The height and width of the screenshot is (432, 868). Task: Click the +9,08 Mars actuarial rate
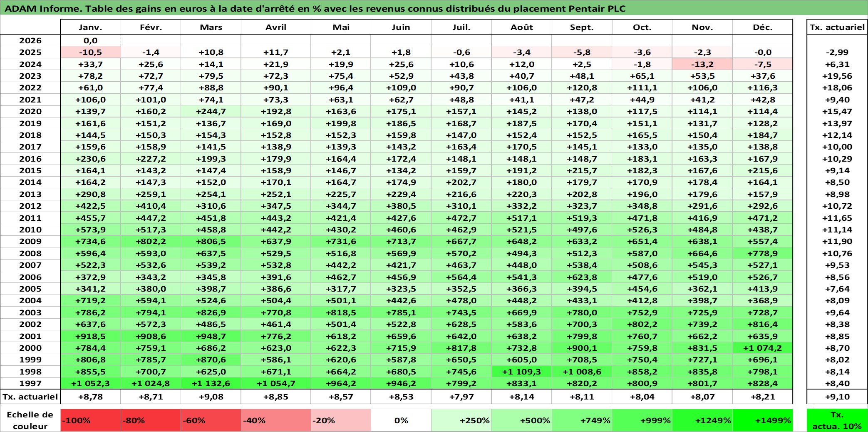click(211, 397)
